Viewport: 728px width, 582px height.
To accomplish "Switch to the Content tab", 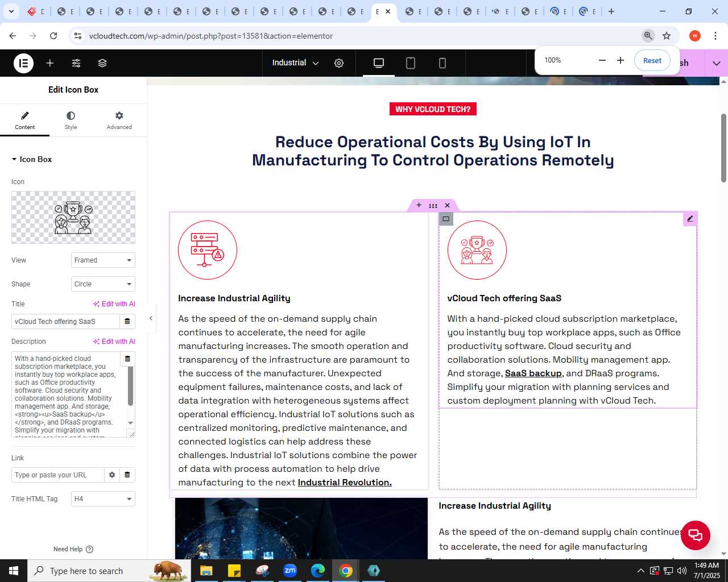I will pyautogui.click(x=24, y=120).
